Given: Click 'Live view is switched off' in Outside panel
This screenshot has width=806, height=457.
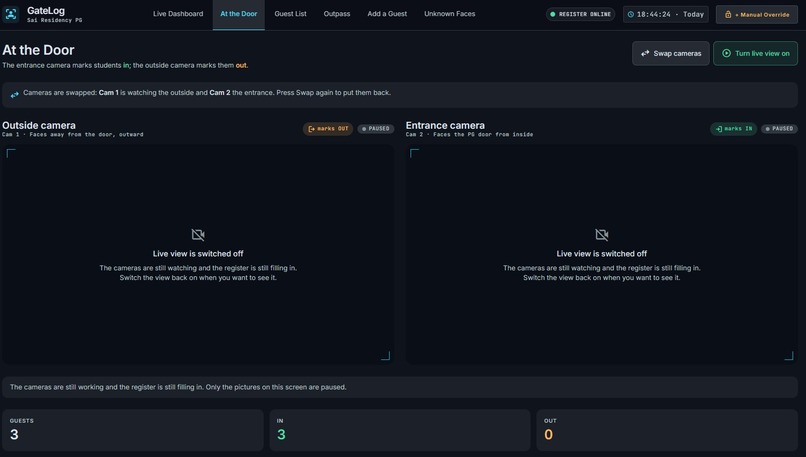Looking at the screenshot, I should (198, 253).
